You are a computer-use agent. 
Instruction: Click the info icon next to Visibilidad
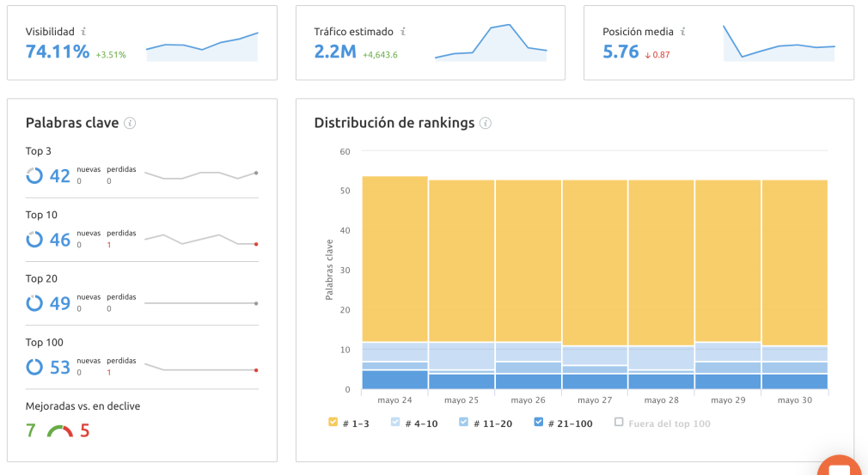[83, 32]
